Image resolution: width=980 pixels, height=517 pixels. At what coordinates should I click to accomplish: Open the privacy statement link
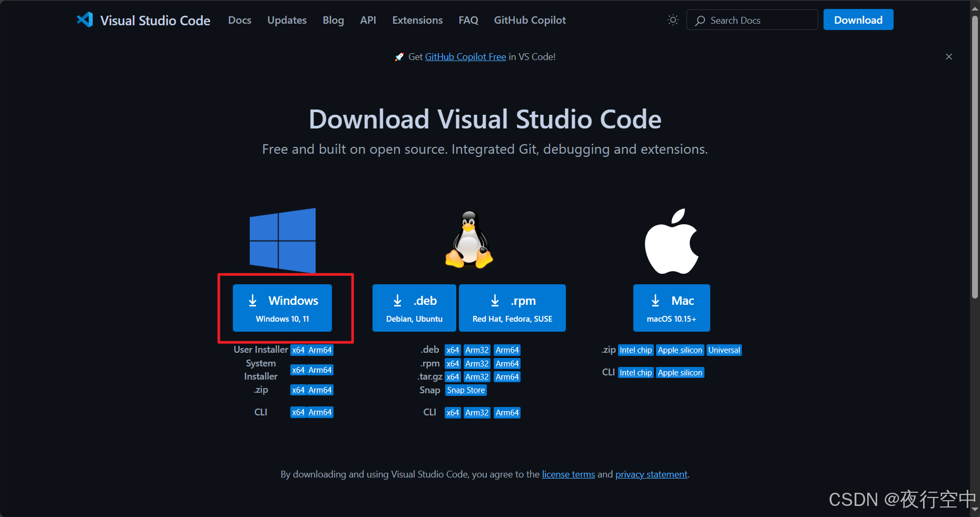tap(651, 474)
